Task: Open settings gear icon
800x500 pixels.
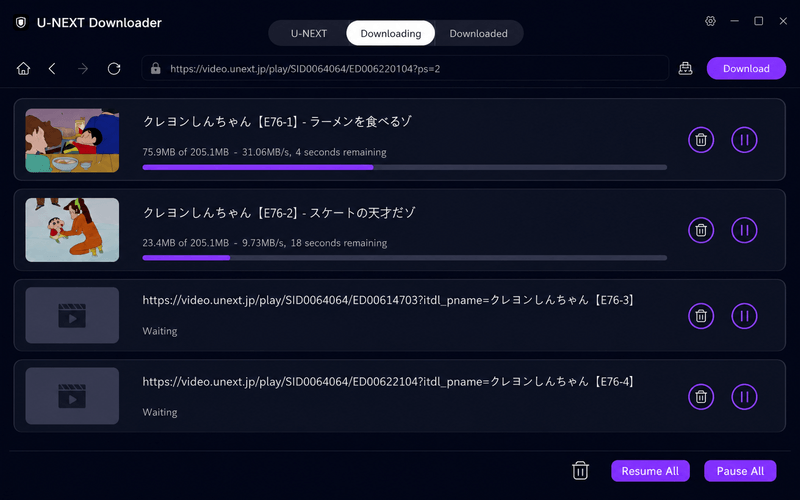Action: tap(710, 21)
